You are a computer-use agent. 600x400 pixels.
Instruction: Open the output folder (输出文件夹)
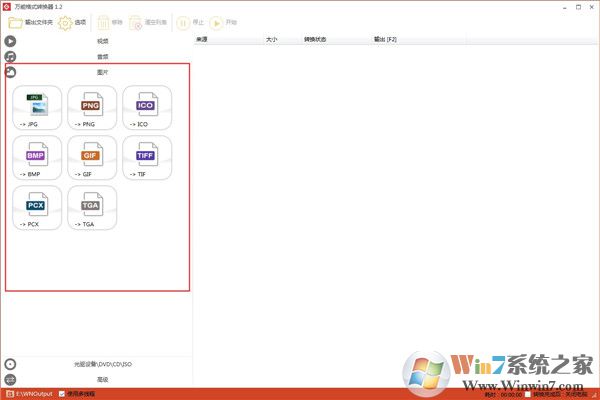click(30, 22)
